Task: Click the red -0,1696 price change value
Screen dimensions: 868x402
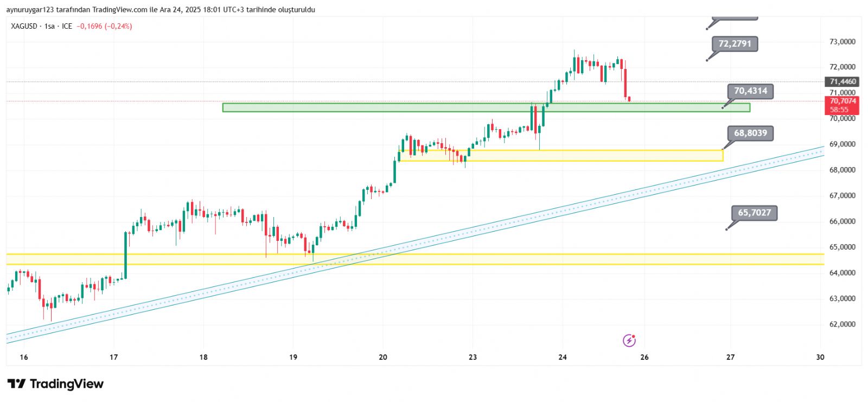Action: tap(90, 26)
